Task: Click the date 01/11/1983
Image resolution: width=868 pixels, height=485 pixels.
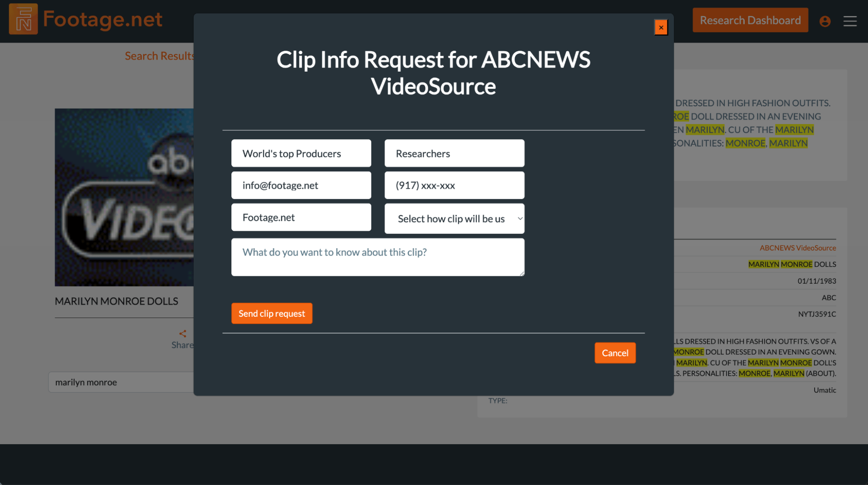Action: tap(817, 281)
